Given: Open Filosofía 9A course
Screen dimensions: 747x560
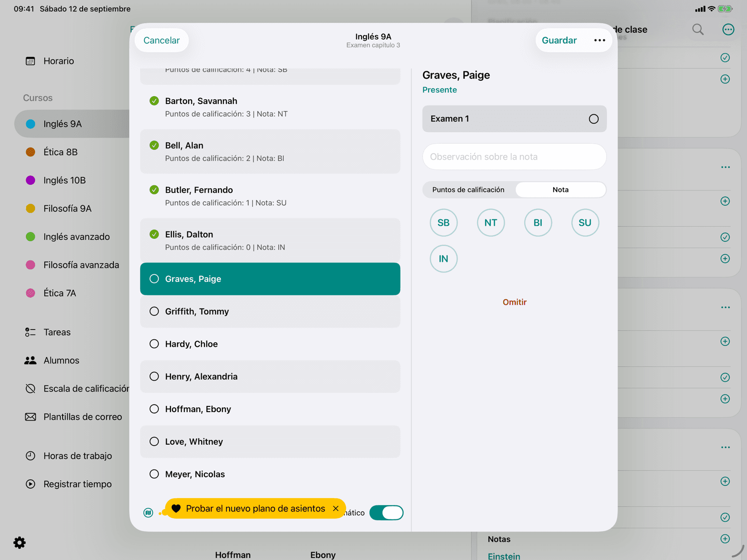Looking at the screenshot, I should (x=67, y=209).
